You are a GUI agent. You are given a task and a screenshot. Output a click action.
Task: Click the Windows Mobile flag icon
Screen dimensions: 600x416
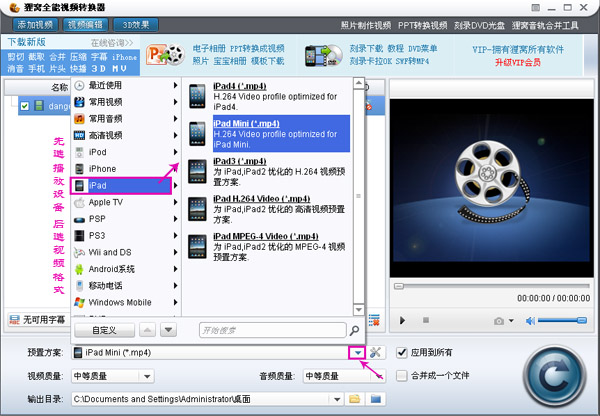(79, 302)
